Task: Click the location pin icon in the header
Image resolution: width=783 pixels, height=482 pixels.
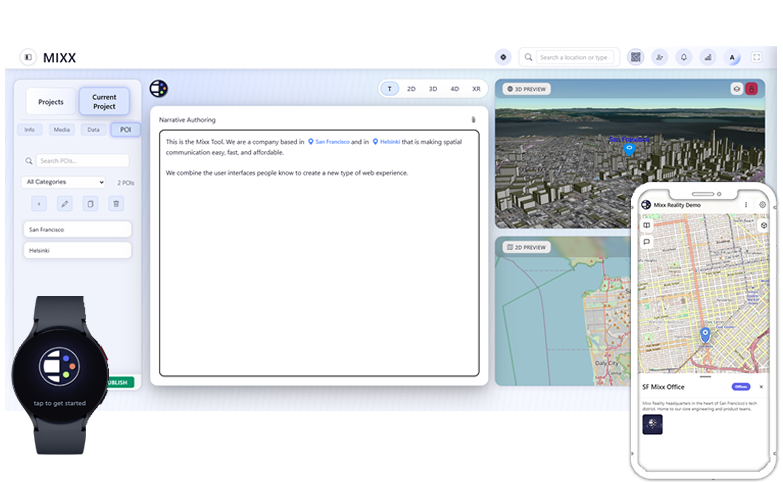Action: pos(503,57)
